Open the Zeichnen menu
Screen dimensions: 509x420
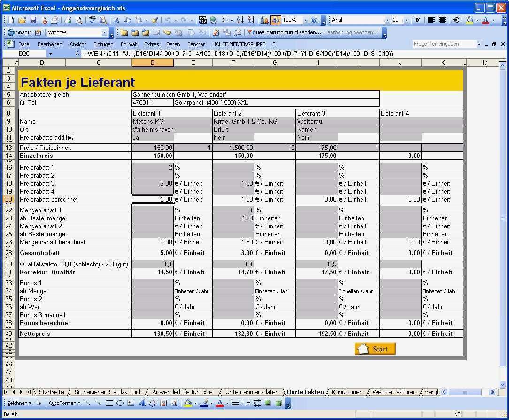19,403
